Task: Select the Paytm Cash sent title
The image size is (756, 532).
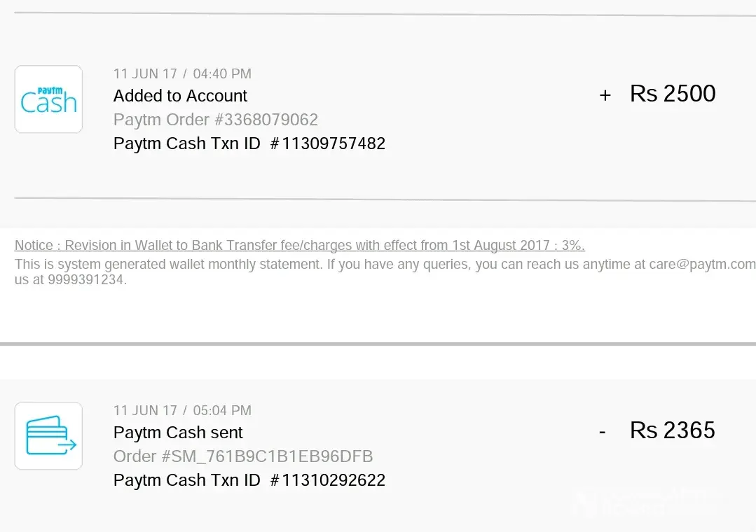Action: click(178, 433)
